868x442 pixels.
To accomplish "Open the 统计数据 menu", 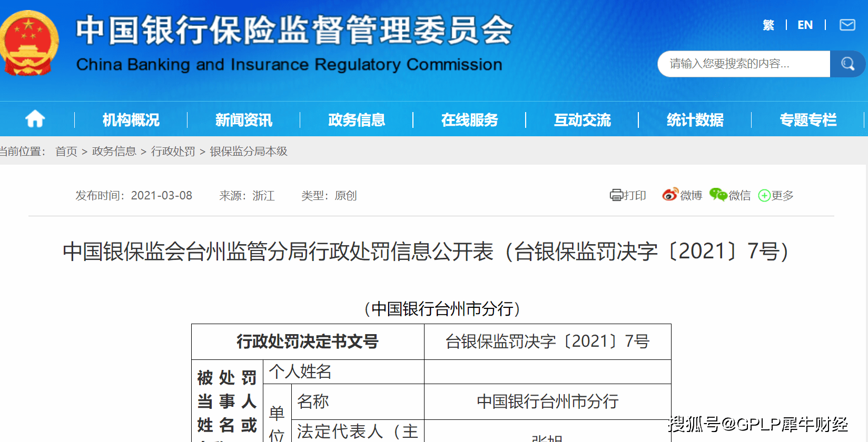I will 695,120.
